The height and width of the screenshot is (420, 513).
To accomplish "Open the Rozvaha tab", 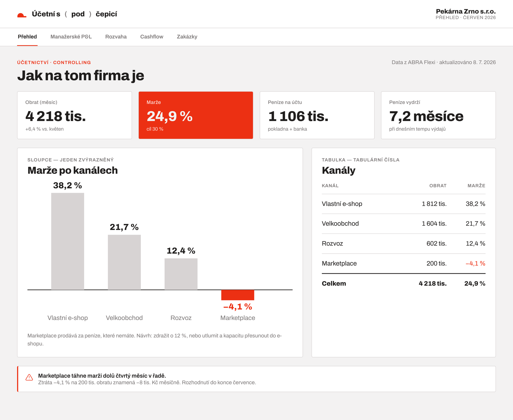I will click(116, 37).
